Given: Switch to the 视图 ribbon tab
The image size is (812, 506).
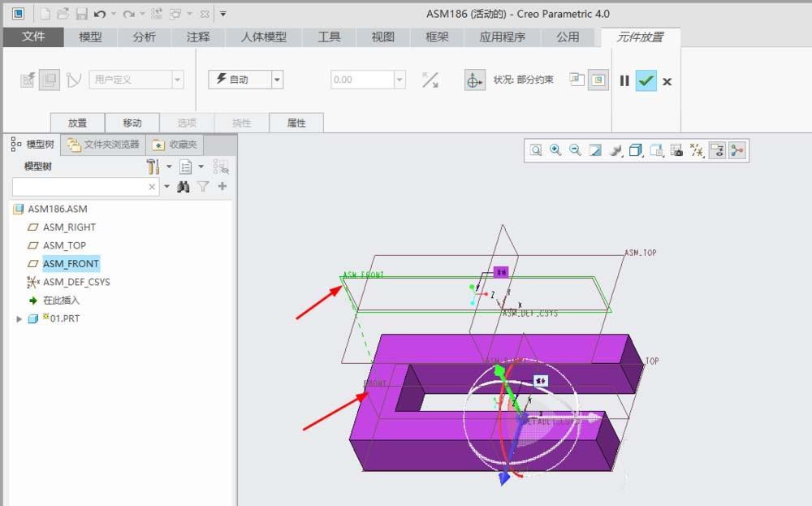Looking at the screenshot, I should [382, 37].
